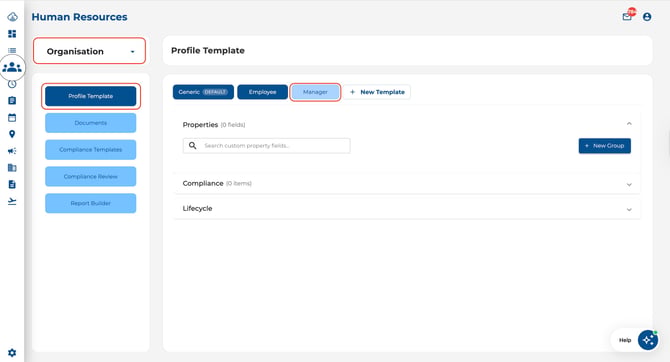Expand the Lifecycle section chevron
This screenshot has width=670, height=362.
[629, 209]
